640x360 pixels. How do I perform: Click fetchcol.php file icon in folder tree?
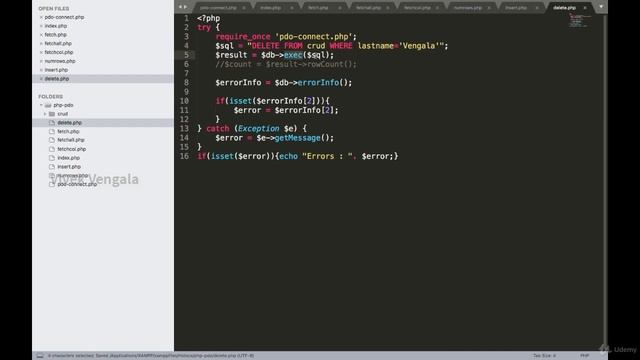52,149
